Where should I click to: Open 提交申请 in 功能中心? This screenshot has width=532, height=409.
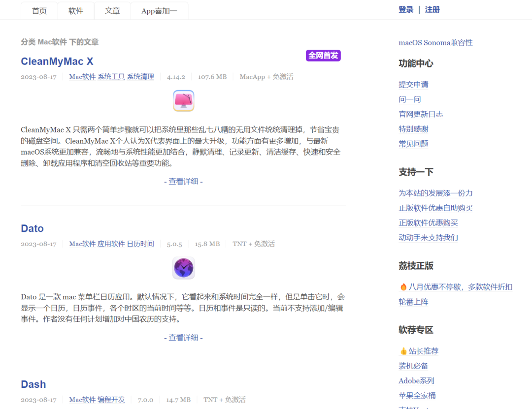click(413, 85)
